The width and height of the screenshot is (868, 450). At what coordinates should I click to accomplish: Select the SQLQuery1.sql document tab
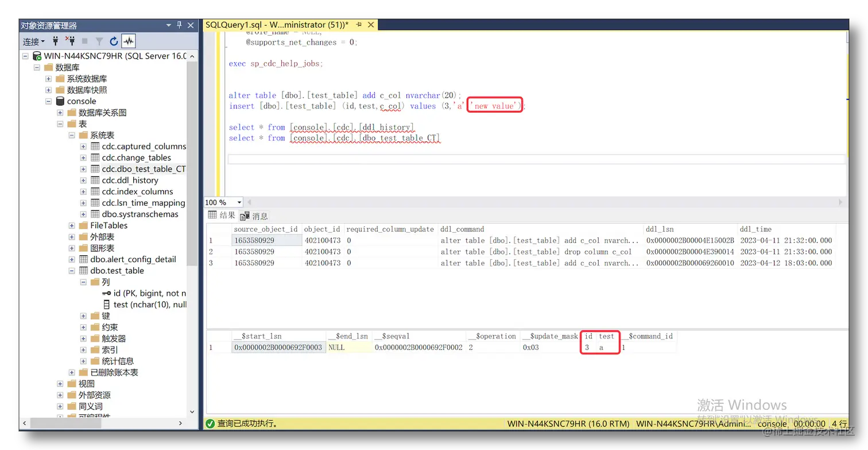(x=277, y=25)
